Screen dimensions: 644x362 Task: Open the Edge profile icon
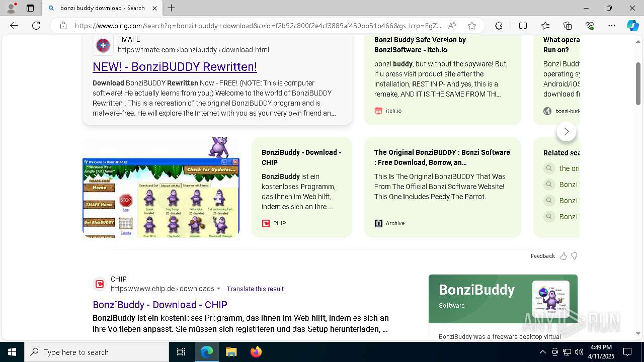(11, 8)
